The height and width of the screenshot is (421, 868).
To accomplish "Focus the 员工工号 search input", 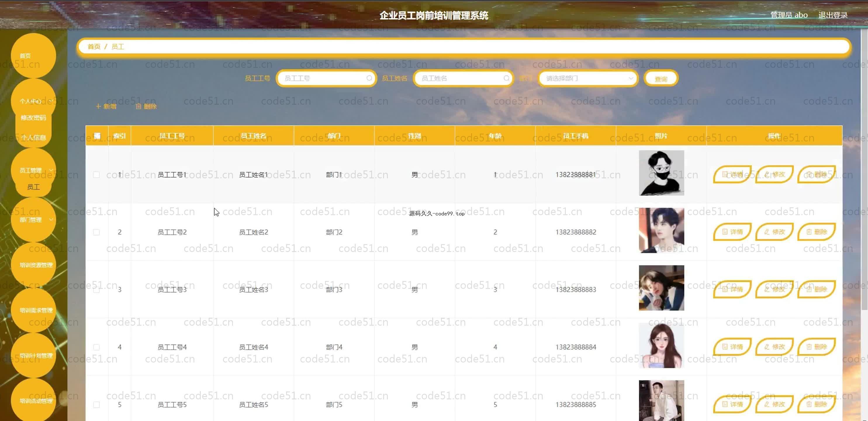I will pos(326,78).
